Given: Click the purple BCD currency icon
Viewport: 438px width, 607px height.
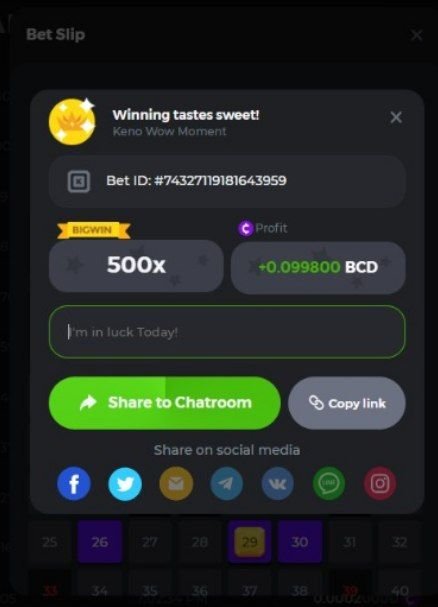Looking at the screenshot, I should pyautogui.click(x=246, y=228).
